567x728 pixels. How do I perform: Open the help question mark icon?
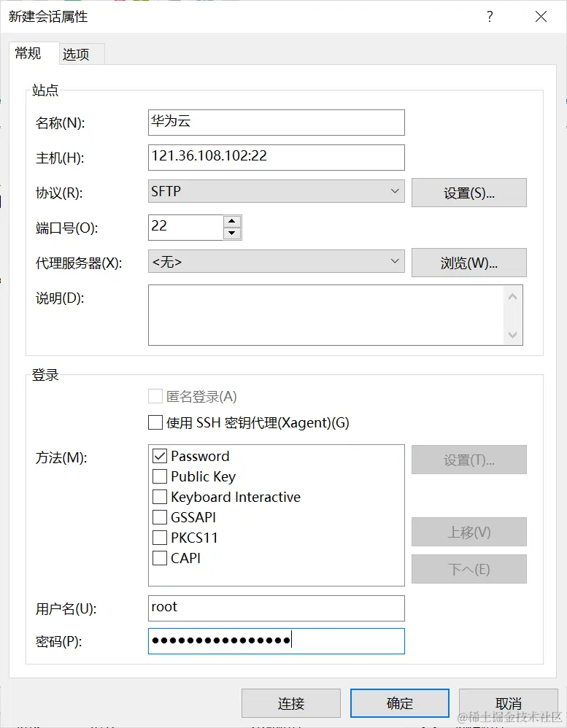coord(490,17)
